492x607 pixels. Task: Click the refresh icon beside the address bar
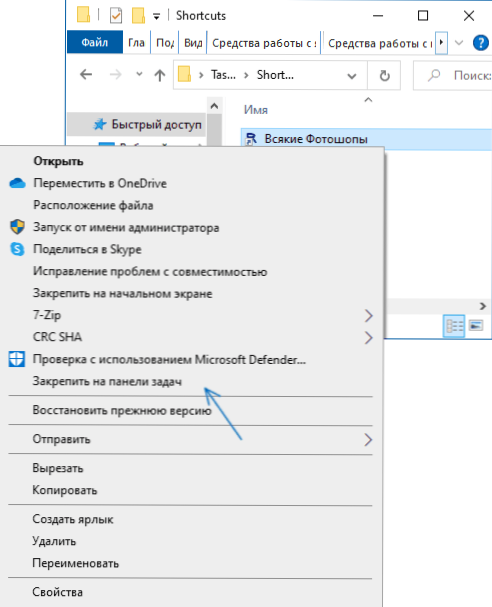(384, 75)
